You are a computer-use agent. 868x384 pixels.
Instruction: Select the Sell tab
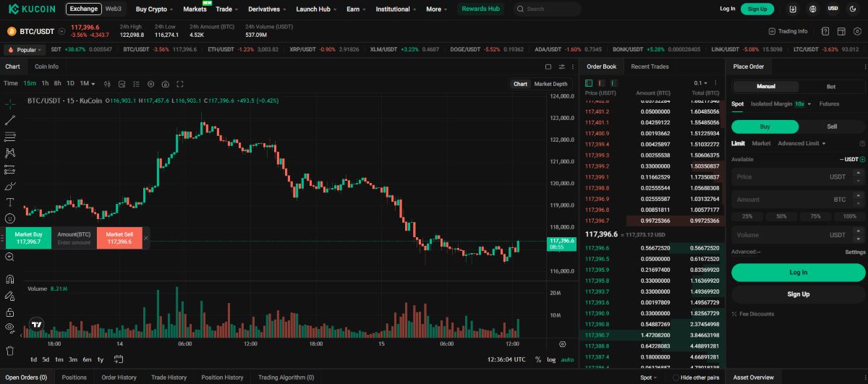[x=832, y=127]
